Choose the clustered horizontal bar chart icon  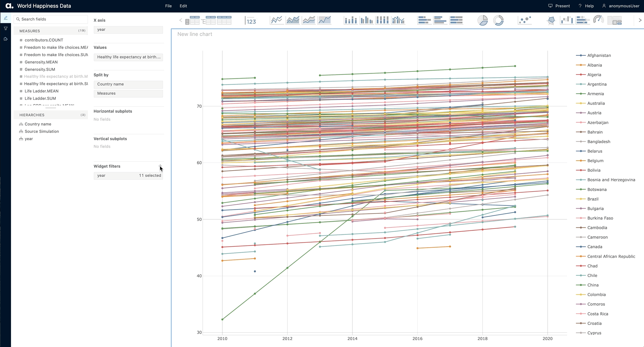[440, 20]
